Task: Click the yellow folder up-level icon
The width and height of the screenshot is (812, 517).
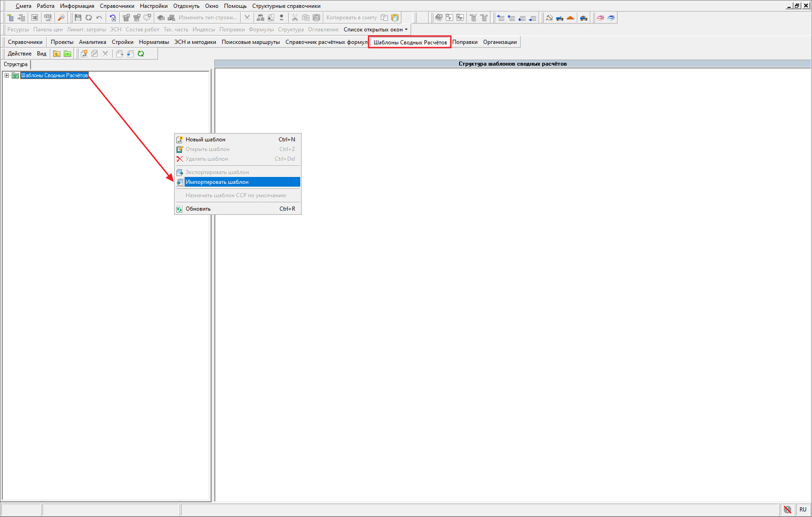Action: point(57,54)
